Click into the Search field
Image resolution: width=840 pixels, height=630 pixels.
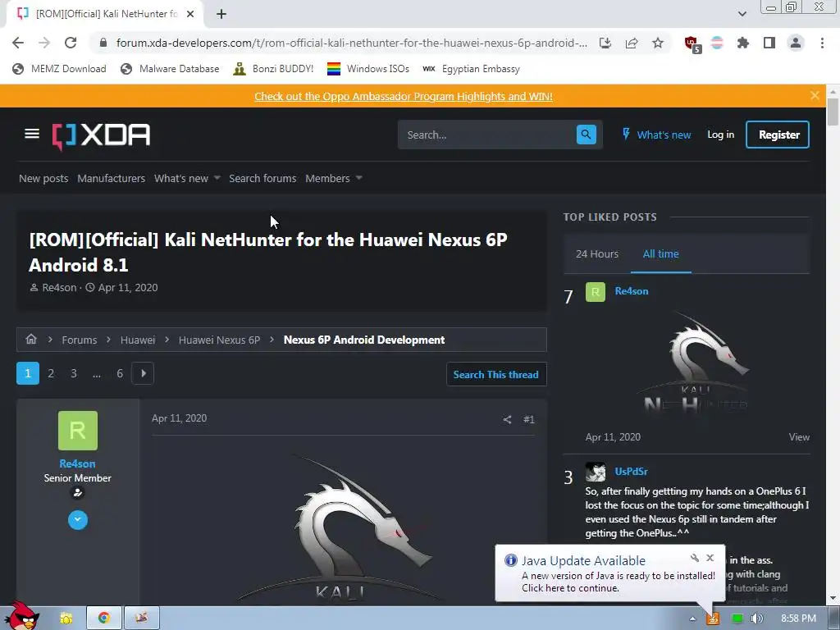click(486, 135)
